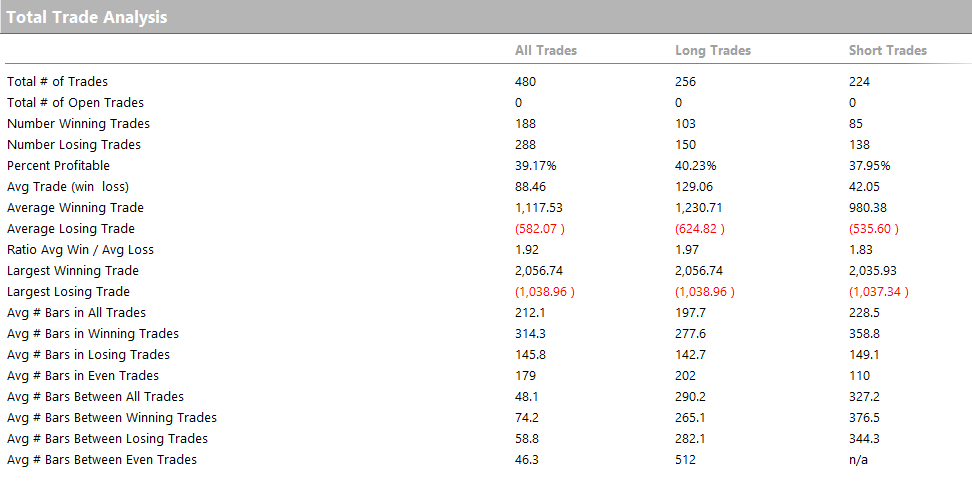
Task: Select Avg # Bars in Losing Trades label
Action: click(88, 355)
